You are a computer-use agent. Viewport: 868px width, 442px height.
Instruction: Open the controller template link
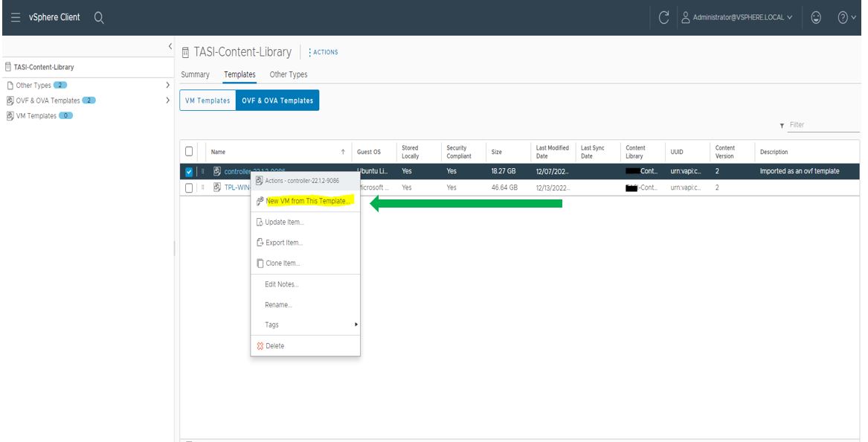click(x=237, y=172)
